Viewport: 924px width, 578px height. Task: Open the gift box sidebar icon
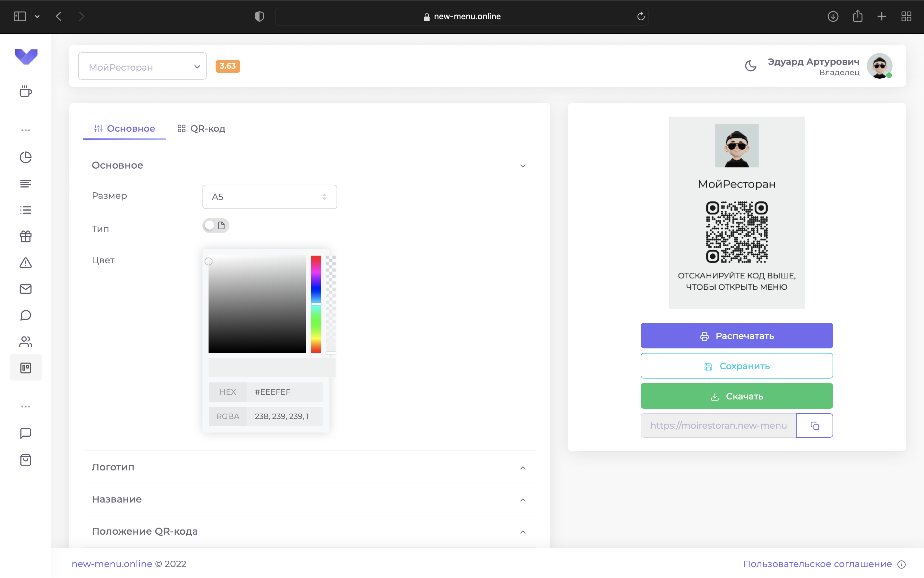(26, 236)
